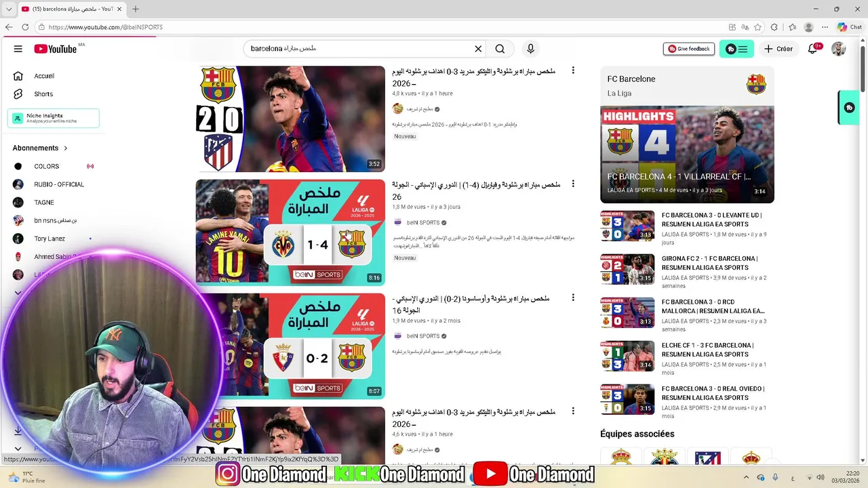868x488 pixels.
Task: Open the Villarreal 4-1 video title
Action: tap(476, 190)
